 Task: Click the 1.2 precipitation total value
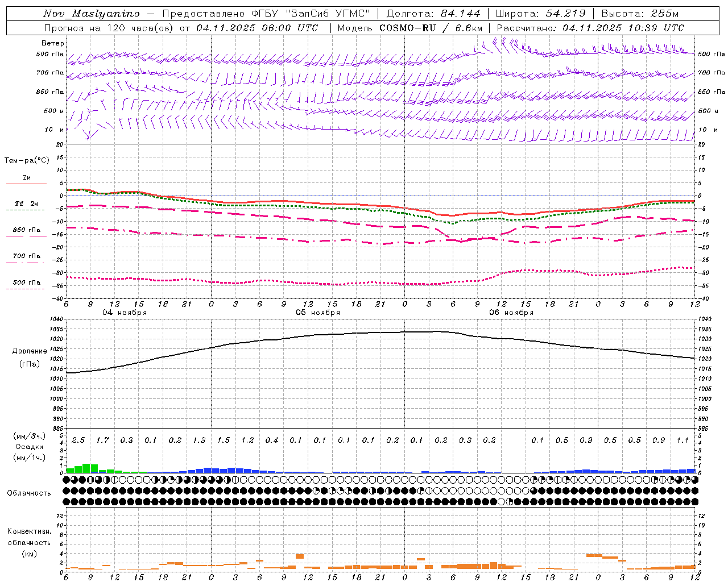[247, 440]
